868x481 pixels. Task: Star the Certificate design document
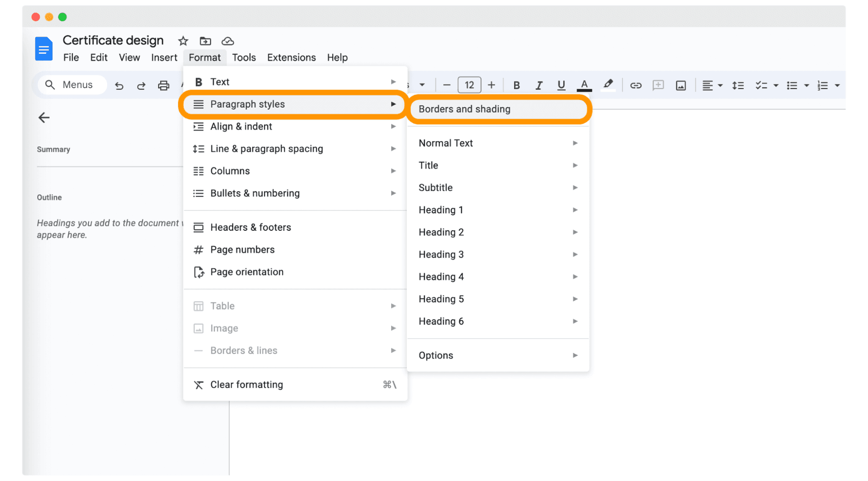(x=183, y=41)
